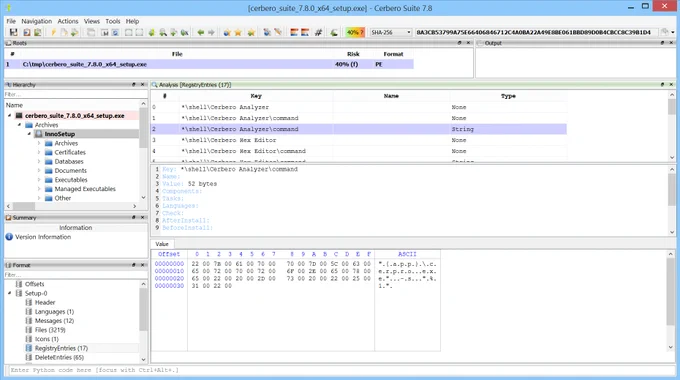Click the Save floppy disk toolbar icon
The image size is (680, 380).
tap(13, 32)
